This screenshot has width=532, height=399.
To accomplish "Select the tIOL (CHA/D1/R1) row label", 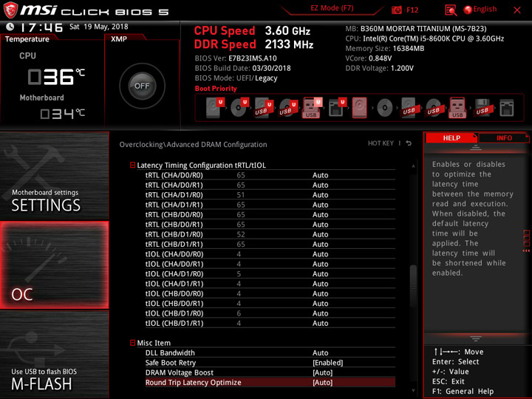I will click(x=174, y=284).
